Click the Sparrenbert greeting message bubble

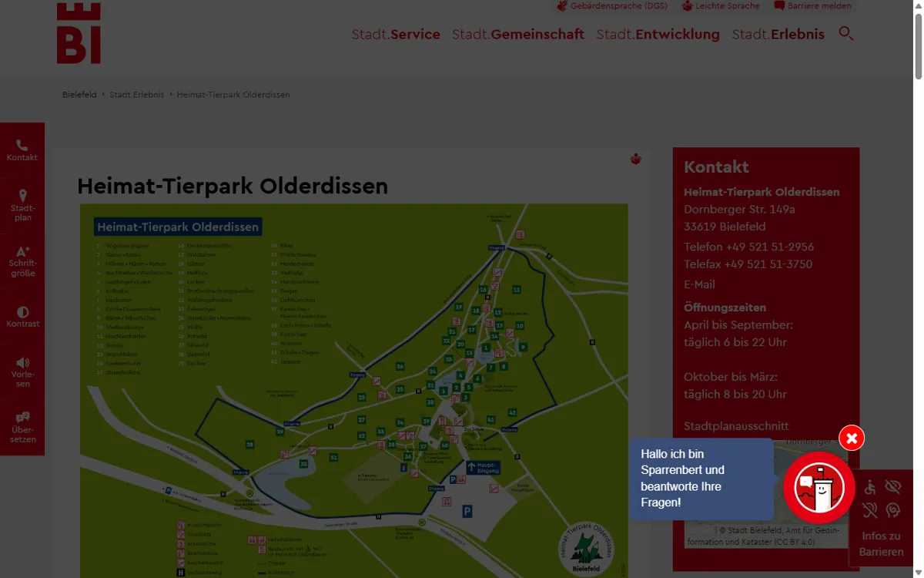pyautogui.click(x=701, y=479)
